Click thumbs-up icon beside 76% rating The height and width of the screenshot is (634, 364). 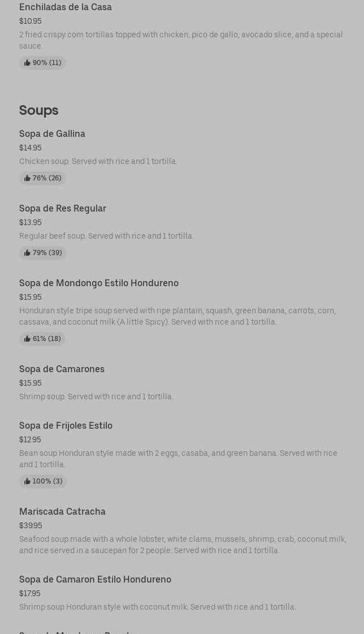27,179
